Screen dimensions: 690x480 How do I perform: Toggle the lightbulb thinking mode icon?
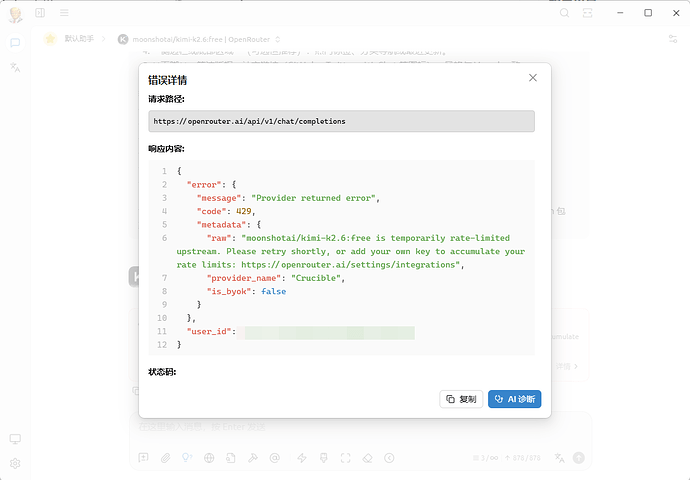click(x=187, y=458)
